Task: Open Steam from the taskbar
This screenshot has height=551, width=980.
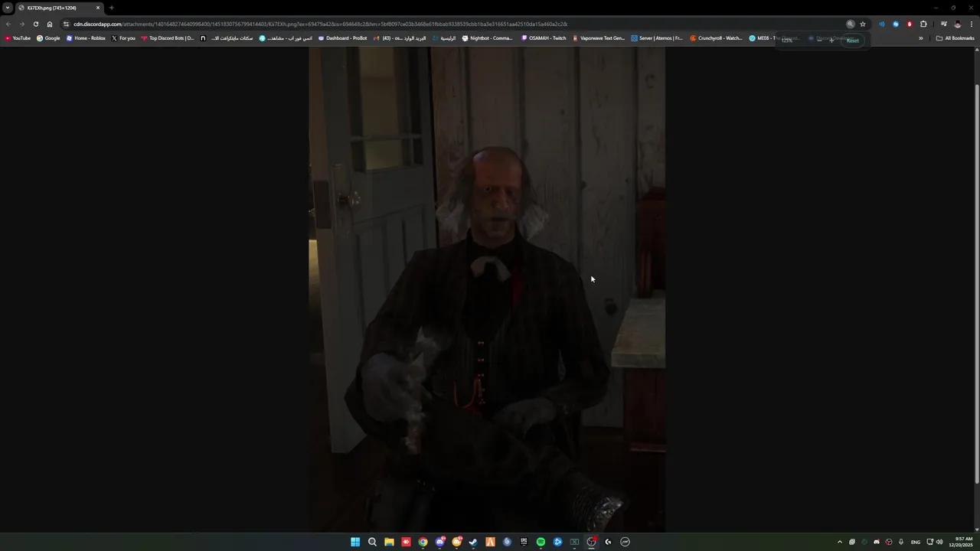Action: [x=473, y=542]
